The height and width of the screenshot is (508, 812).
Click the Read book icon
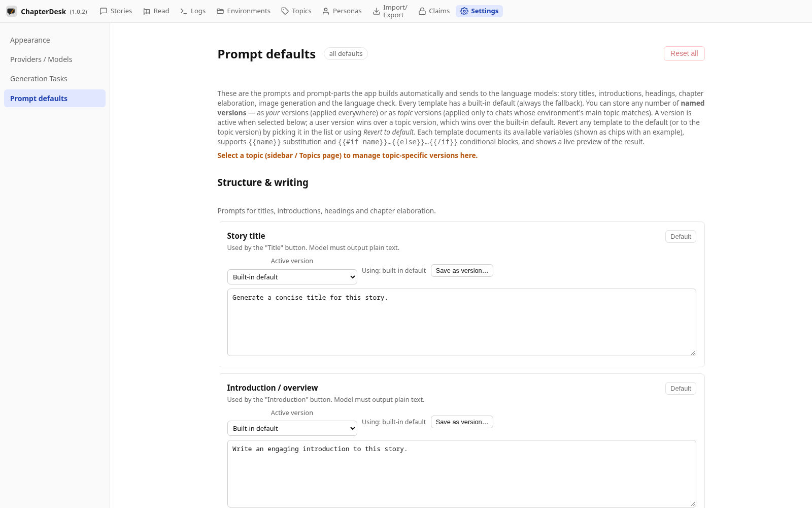point(147,11)
